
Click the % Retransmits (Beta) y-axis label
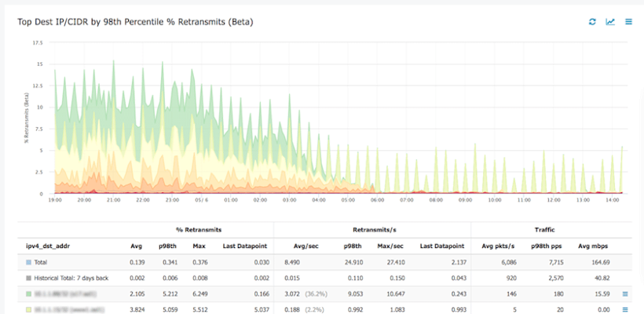click(x=26, y=118)
